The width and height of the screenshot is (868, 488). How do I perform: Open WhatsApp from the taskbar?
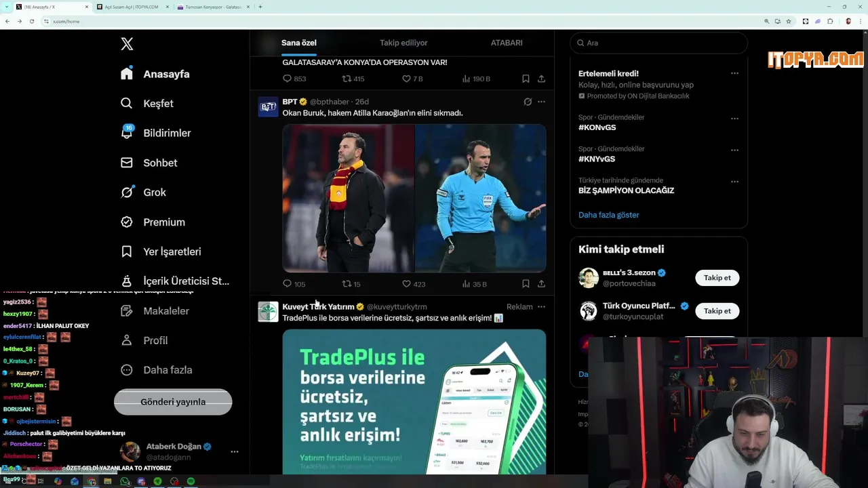point(125,481)
